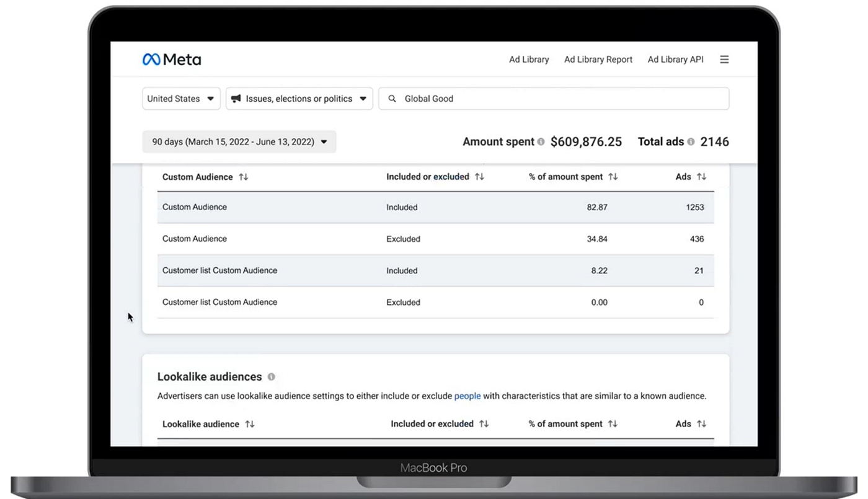The image size is (868, 499).
Task: Click the Global Good search field
Action: (x=554, y=99)
